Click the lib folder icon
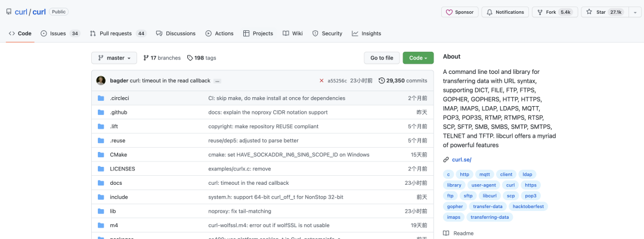This screenshot has height=239, width=644. coord(101,211)
